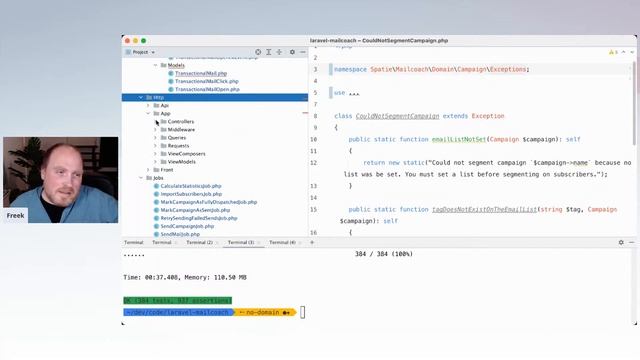Click the laravel-mailcoach path in terminal prompt
Screen dimensions: 640x360
178,313
